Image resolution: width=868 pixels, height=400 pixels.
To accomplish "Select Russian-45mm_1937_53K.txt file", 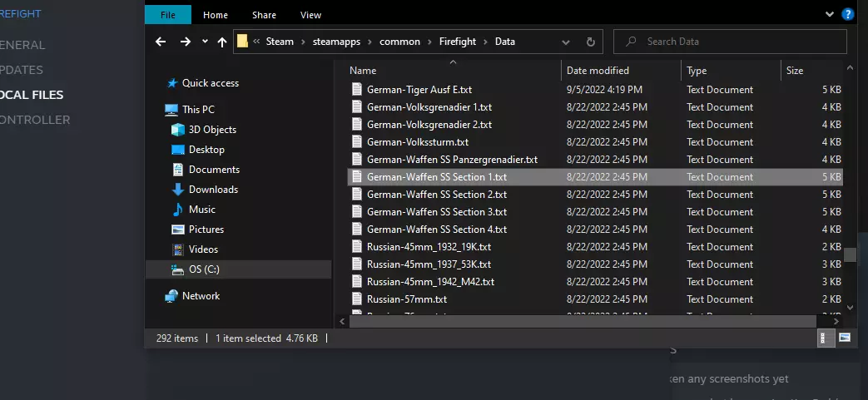I will [429, 264].
